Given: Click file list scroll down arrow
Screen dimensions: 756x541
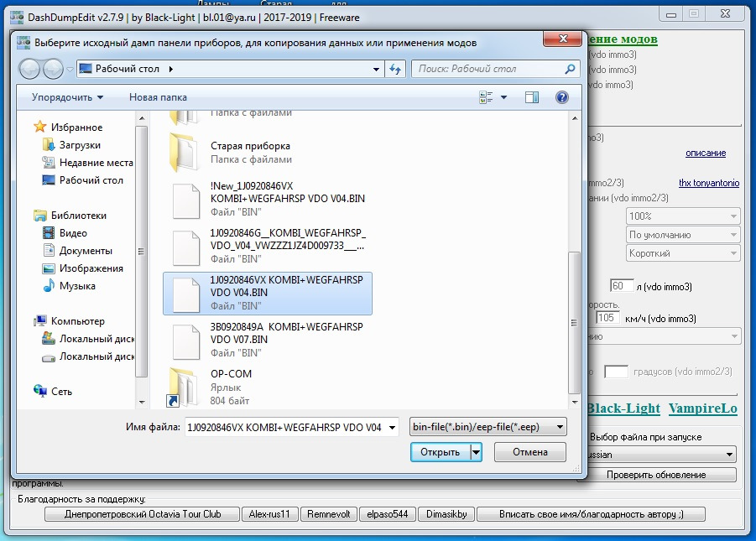Looking at the screenshot, I should pyautogui.click(x=575, y=402).
